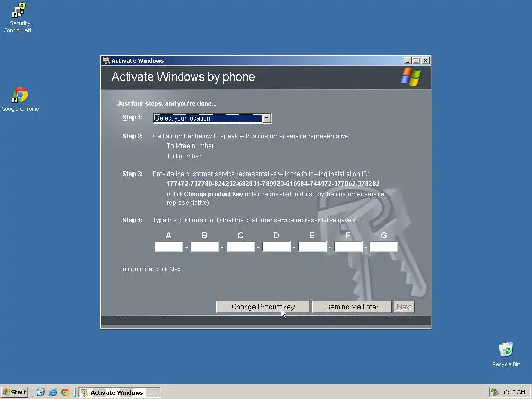Minimize the Activate Windows dialog

pyautogui.click(x=407, y=61)
